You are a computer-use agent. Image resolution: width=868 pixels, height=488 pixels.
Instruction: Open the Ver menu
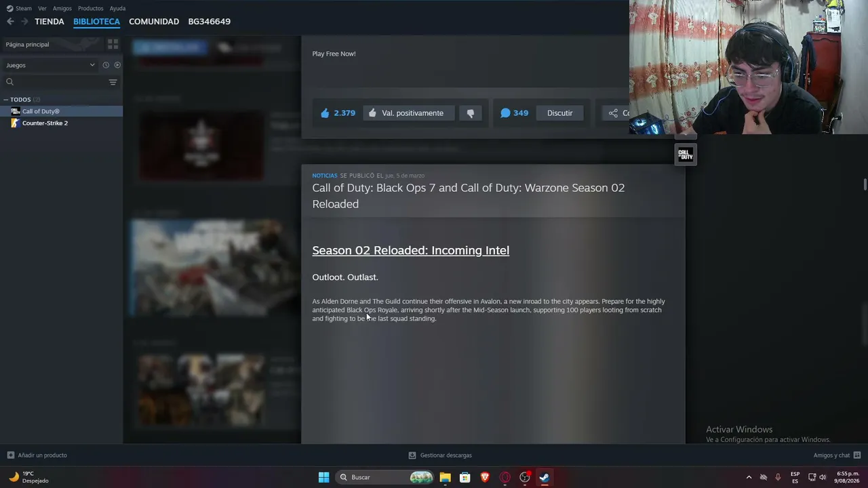click(x=42, y=8)
